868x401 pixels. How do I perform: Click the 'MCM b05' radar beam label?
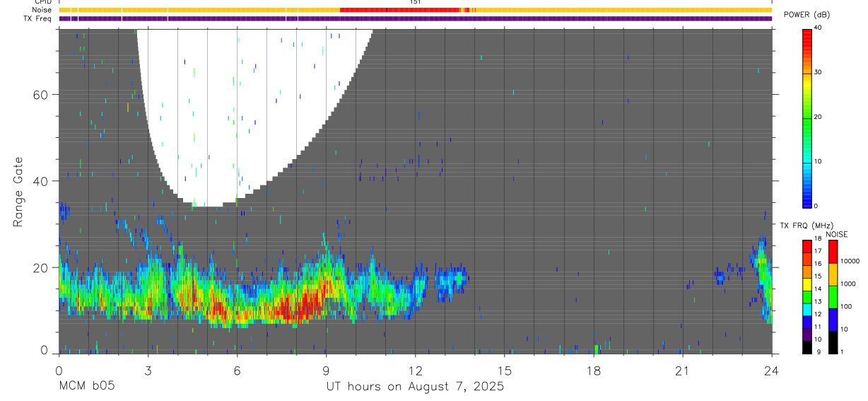[x=86, y=387]
